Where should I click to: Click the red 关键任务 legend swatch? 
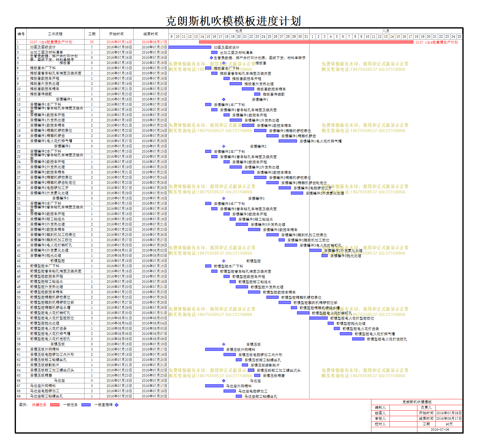(x=55, y=405)
